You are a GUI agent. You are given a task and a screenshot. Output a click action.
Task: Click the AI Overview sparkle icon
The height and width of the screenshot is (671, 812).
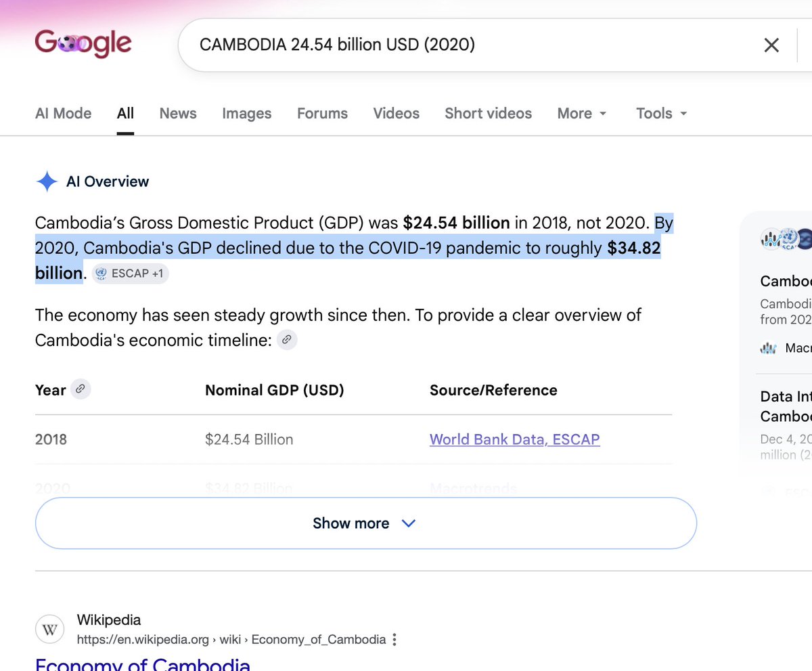click(47, 181)
